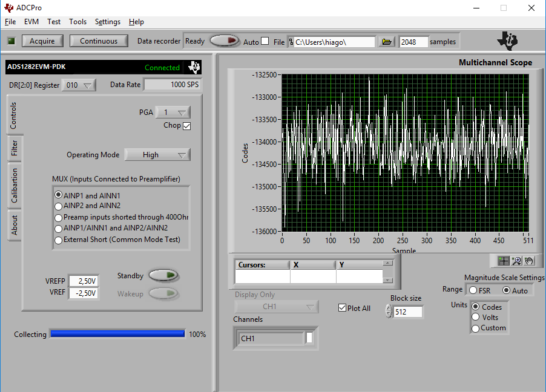Click the Standby toggle switch
This screenshot has height=392, width=546.
[x=163, y=276]
